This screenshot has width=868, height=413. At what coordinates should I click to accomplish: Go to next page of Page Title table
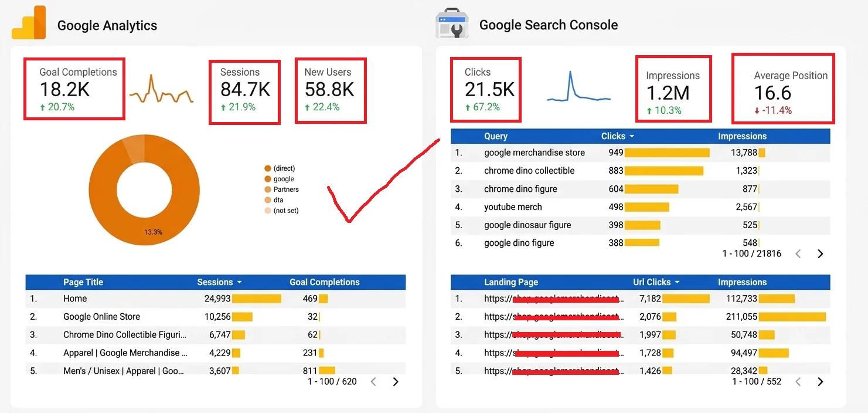[x=396, y=382]
